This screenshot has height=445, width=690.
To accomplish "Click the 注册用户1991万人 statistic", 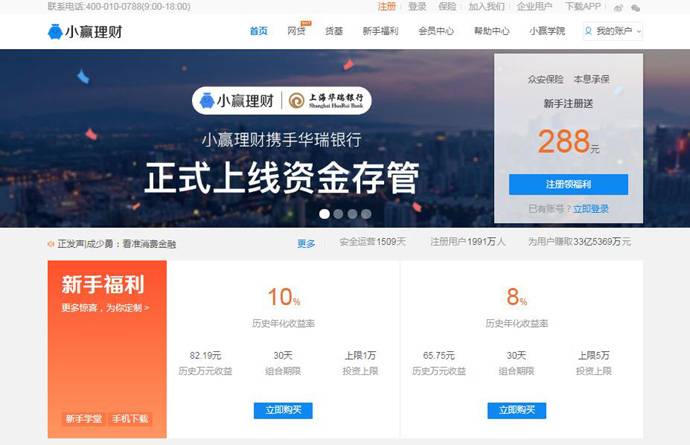I will coord(468,242).
